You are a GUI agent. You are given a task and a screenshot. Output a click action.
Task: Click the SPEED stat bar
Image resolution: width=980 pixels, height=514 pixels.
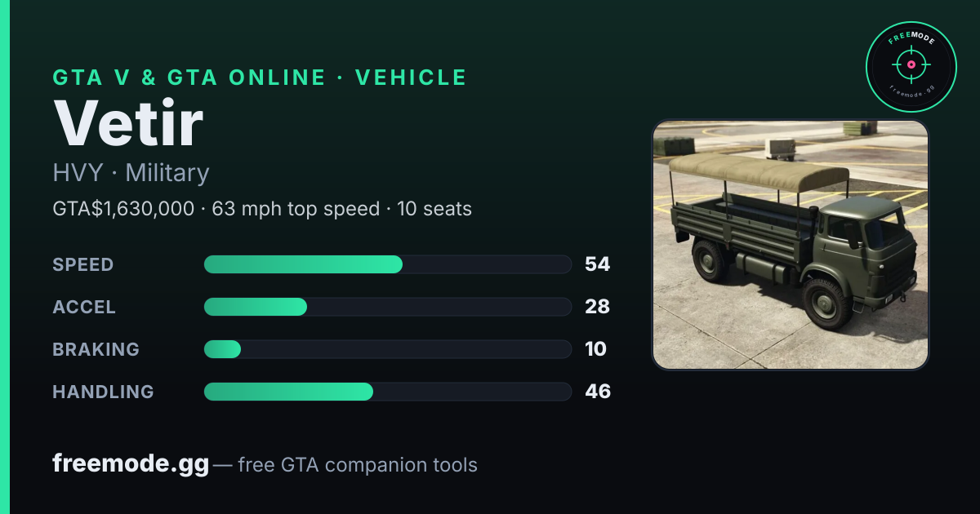point(387,264)
